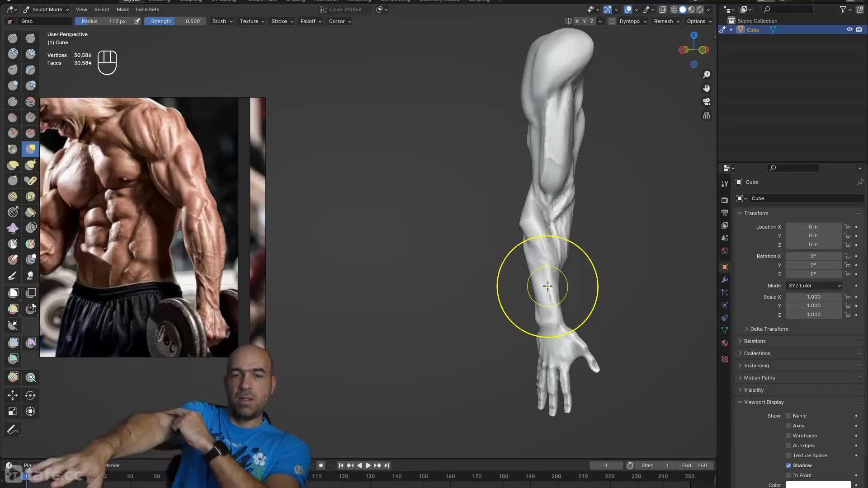Select the Mesh Filter tool
Viewport: 868px width, 488px height.
[x=13, y=343]
